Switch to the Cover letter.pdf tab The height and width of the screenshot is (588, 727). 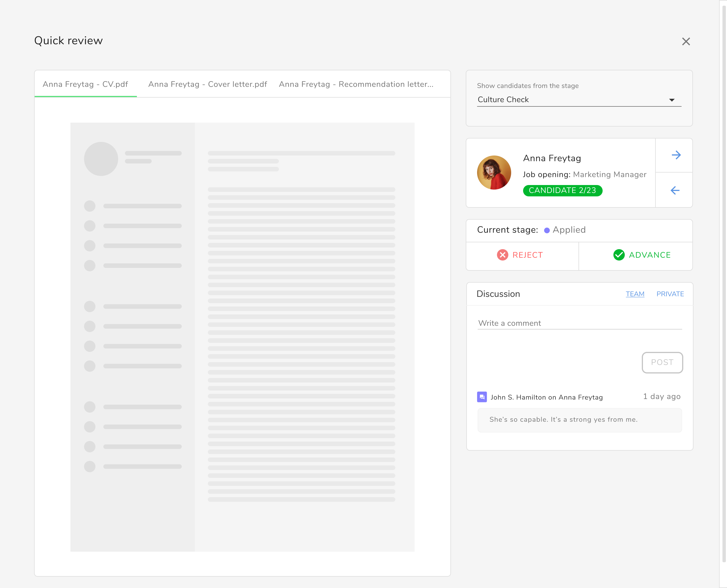[207, 84]
